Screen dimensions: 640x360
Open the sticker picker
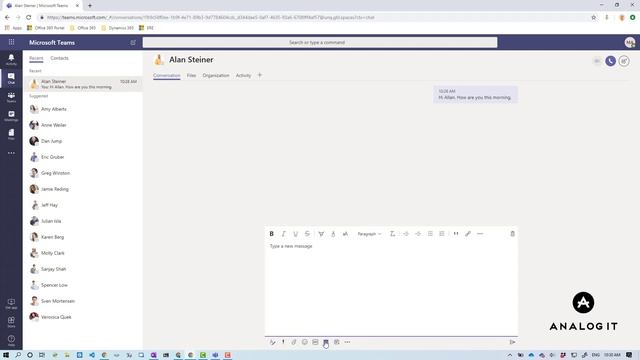(326, 342)
